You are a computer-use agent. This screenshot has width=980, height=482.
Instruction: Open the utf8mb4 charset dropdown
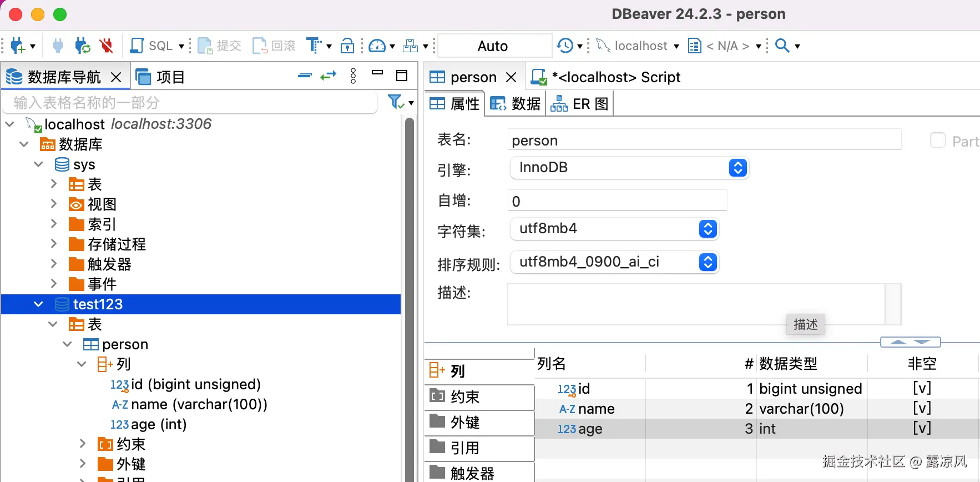point(614,229)
